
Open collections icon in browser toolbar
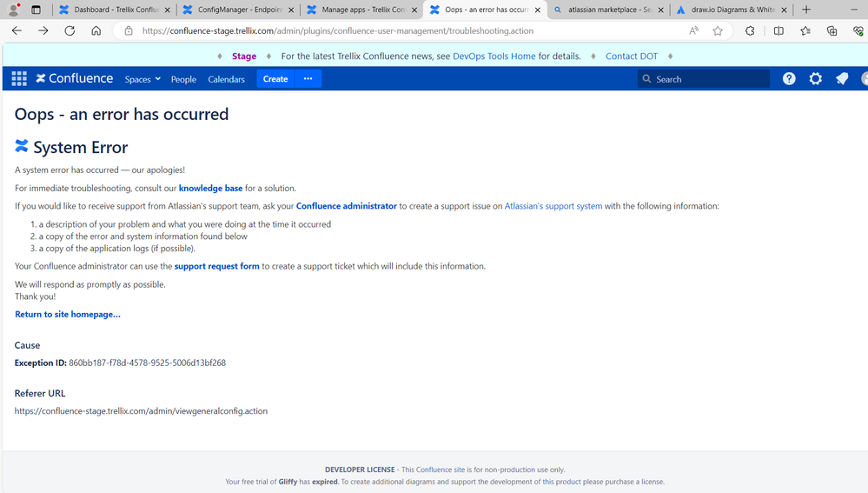pos(832,31)
